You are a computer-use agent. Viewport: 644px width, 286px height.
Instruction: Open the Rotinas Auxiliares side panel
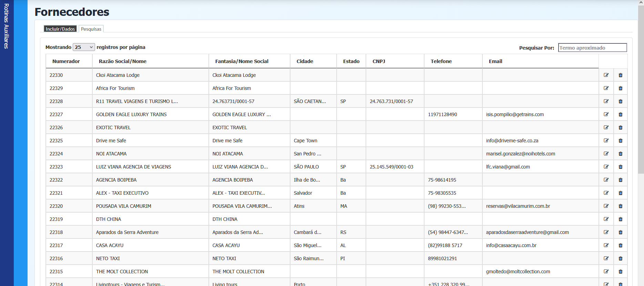[7, 26]
